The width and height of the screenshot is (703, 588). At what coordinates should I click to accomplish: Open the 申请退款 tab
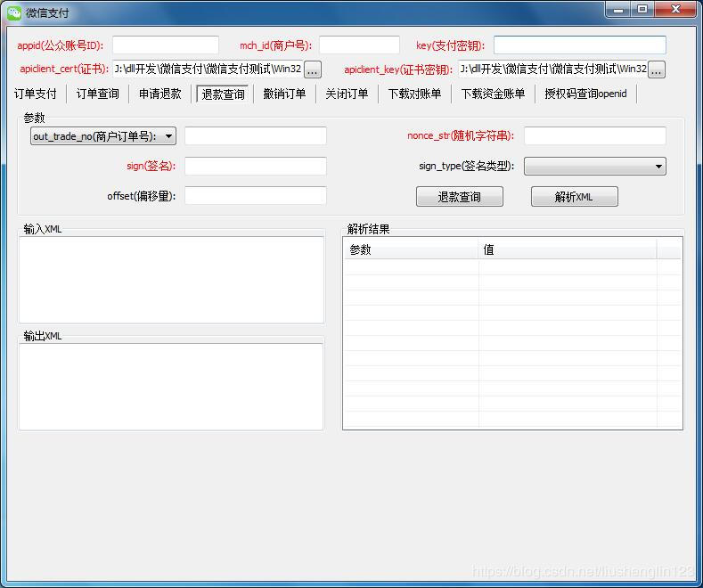160,94
